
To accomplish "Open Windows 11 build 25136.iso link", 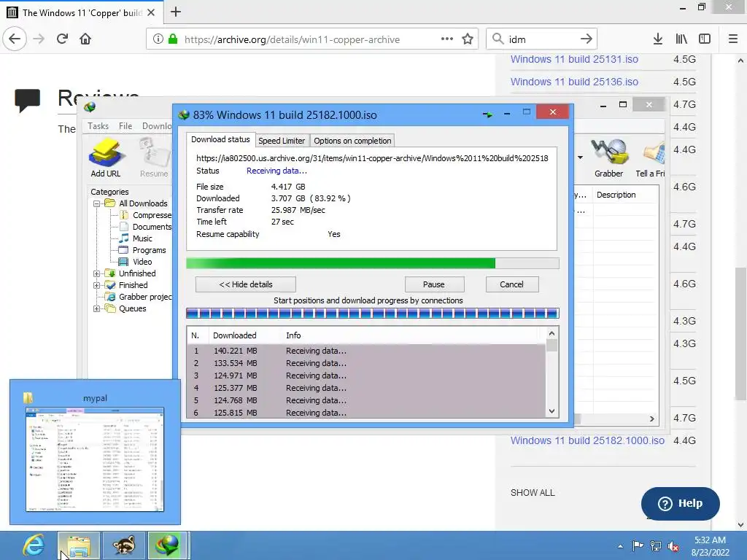I will pyautogui.click(x=575, y=82).
